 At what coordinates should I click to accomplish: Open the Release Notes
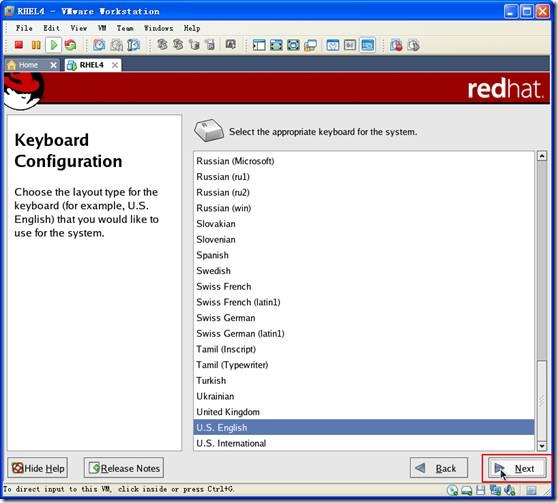124,468
